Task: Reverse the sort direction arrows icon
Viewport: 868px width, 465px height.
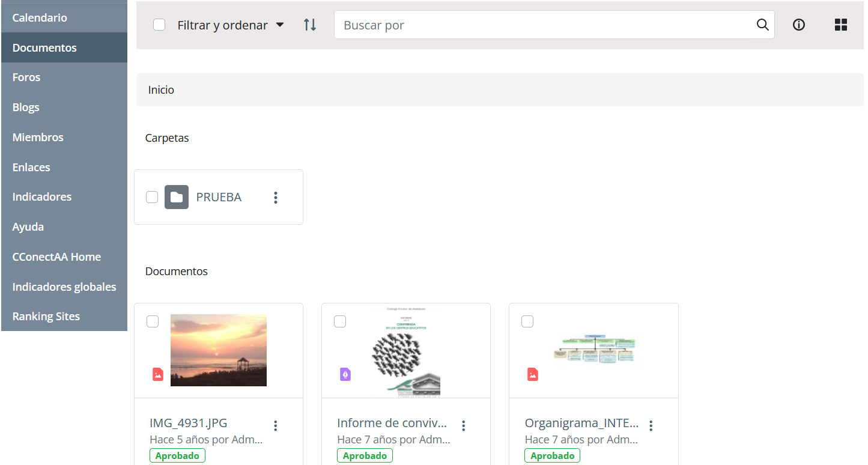Action: [310, 25]
